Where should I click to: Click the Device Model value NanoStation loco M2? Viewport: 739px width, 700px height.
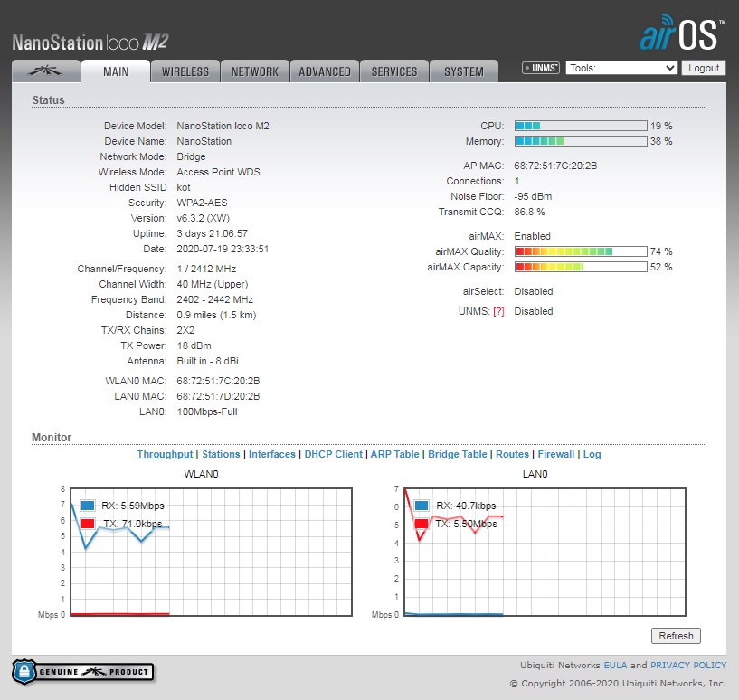223,126
